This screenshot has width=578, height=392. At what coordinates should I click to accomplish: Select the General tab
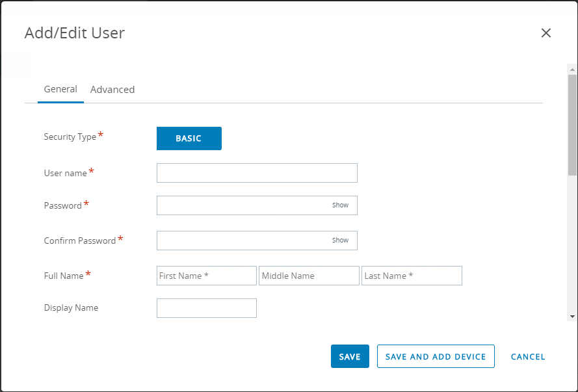point(60,89)
